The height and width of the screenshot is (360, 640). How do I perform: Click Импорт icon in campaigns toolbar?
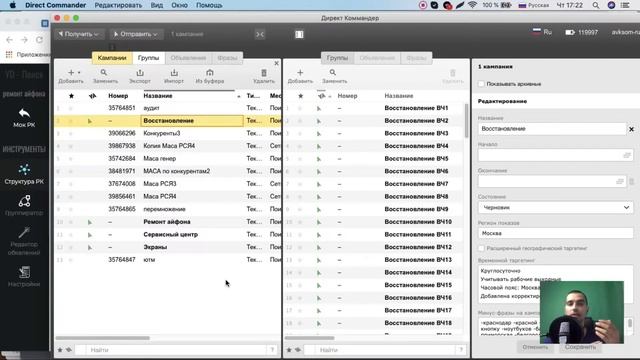[x=174, y=73]
